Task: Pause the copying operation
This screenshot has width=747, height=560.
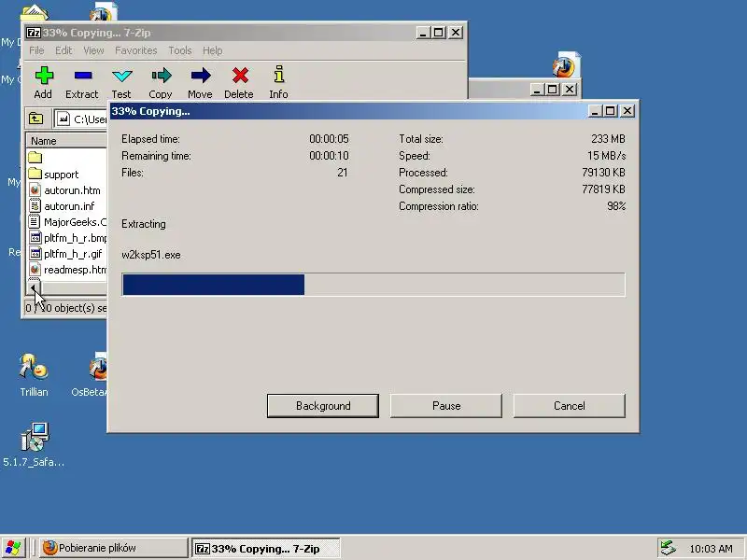Action: point(446,406)
